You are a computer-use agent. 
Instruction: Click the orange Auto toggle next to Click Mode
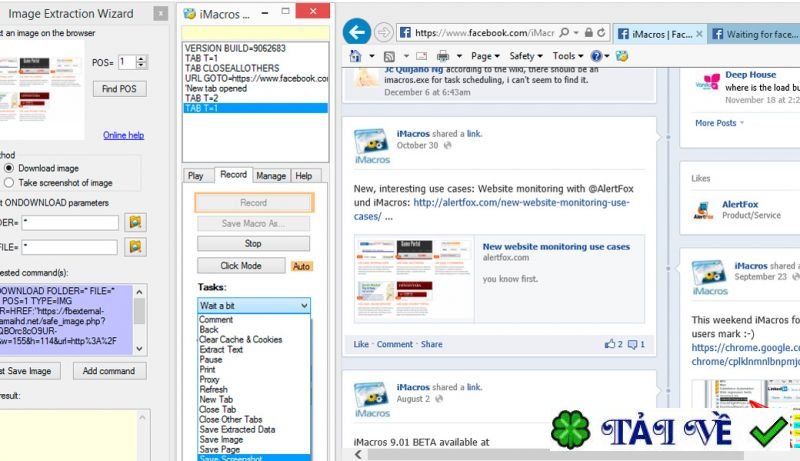click(301, 266)
